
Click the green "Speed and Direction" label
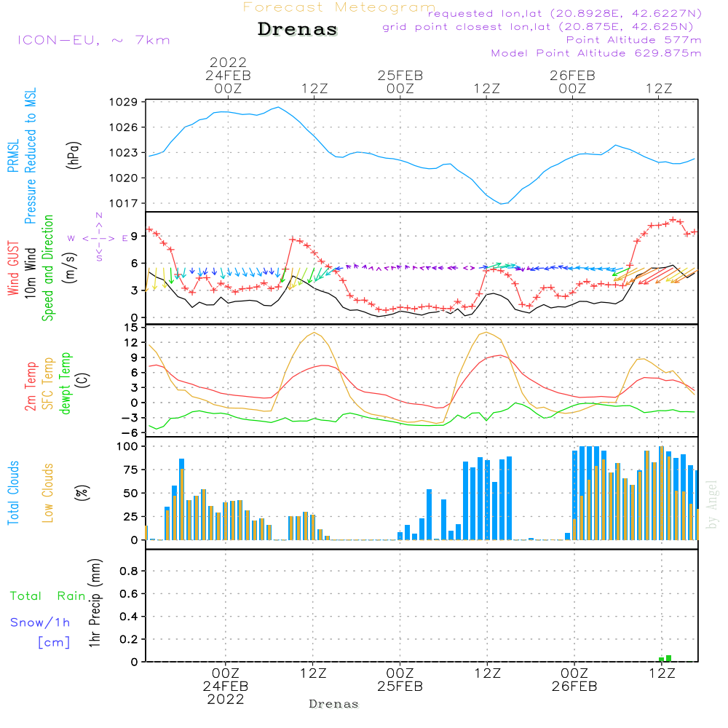coord(47,268)
